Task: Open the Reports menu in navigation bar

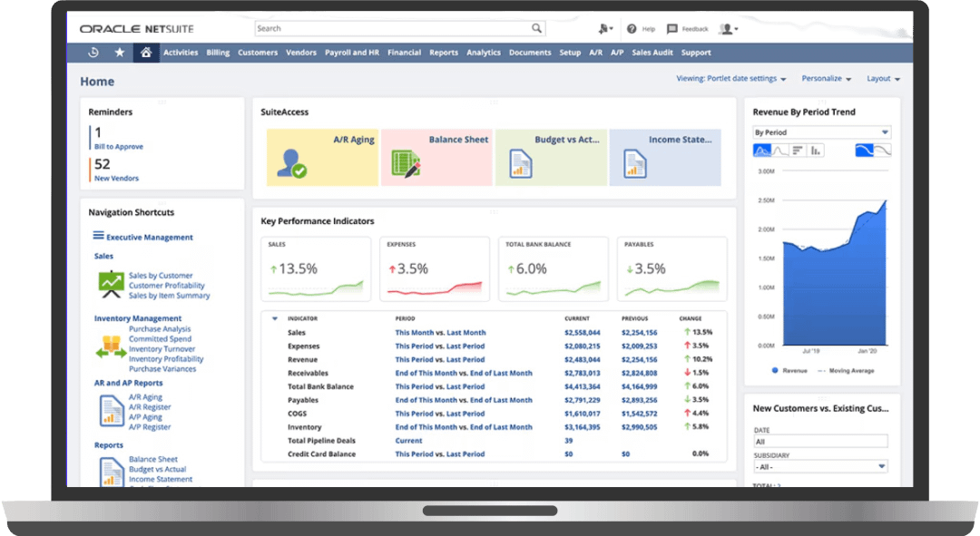Action: 444,53
